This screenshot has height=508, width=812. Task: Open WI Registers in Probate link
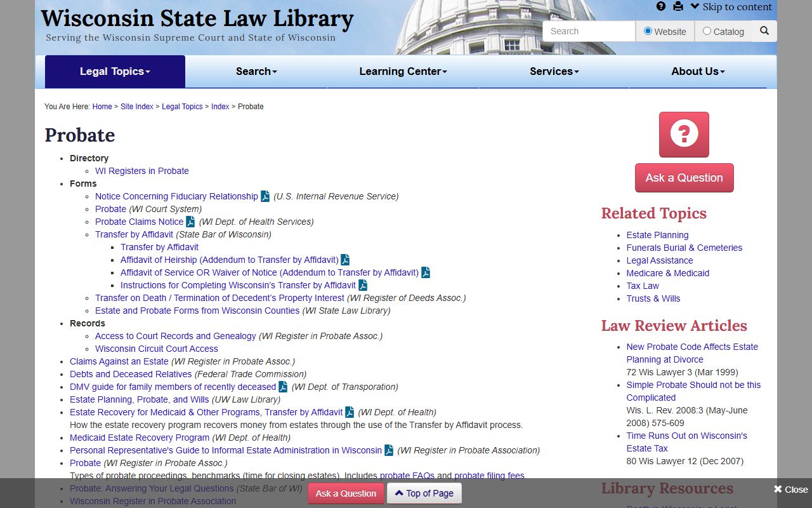(142, 171)
